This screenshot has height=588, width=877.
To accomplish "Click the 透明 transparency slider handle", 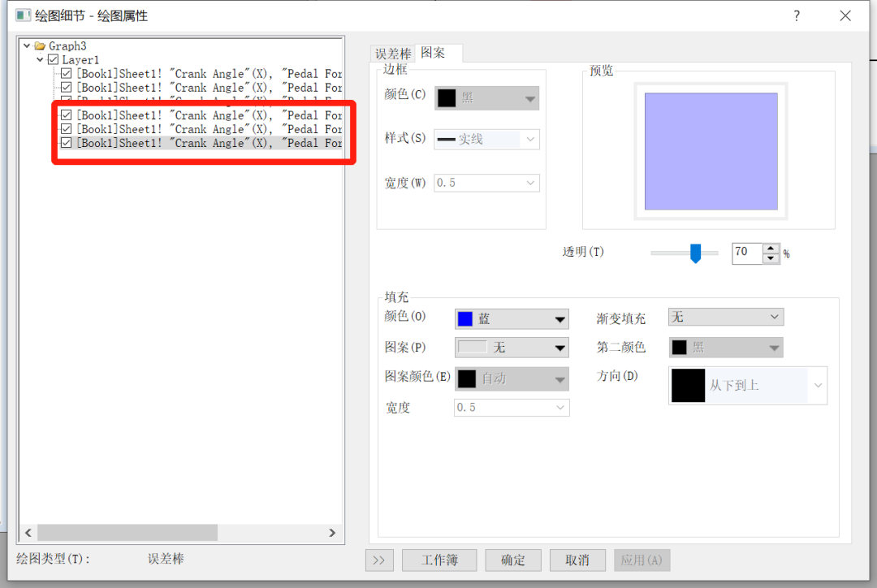I will [695, 253].
